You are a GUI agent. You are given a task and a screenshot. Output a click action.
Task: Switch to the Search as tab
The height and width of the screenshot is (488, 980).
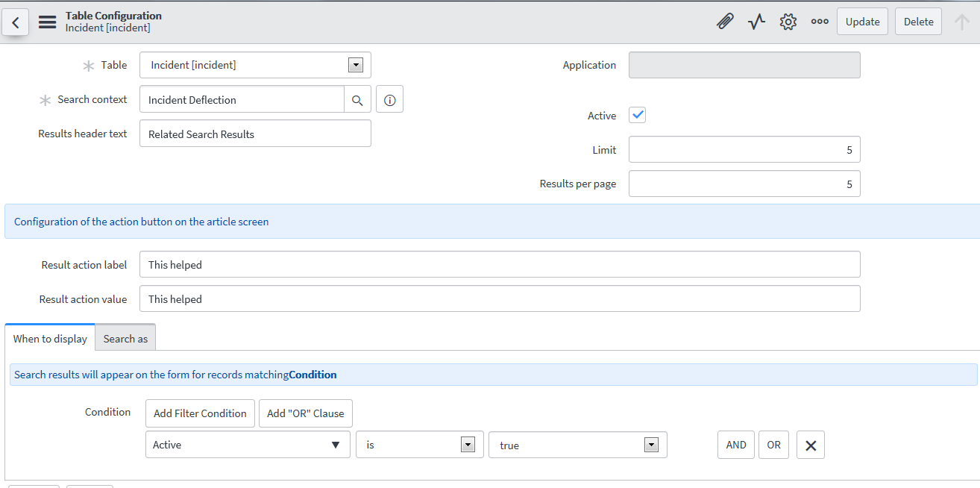click(125, 339)
